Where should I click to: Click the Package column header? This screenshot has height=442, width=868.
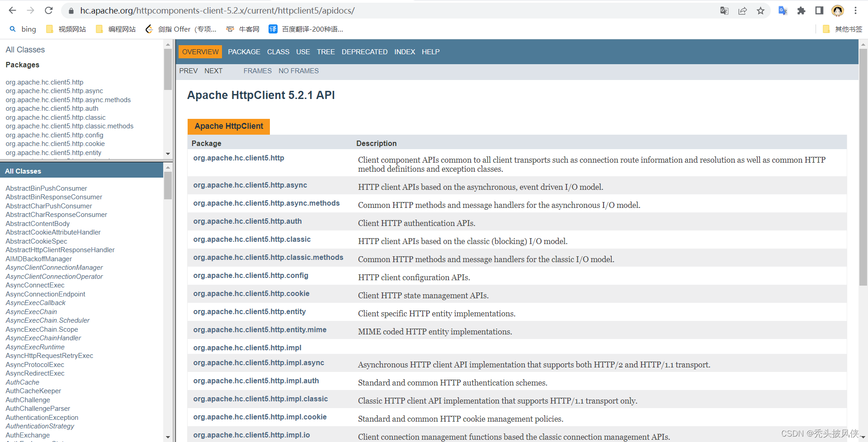point(206,143)
